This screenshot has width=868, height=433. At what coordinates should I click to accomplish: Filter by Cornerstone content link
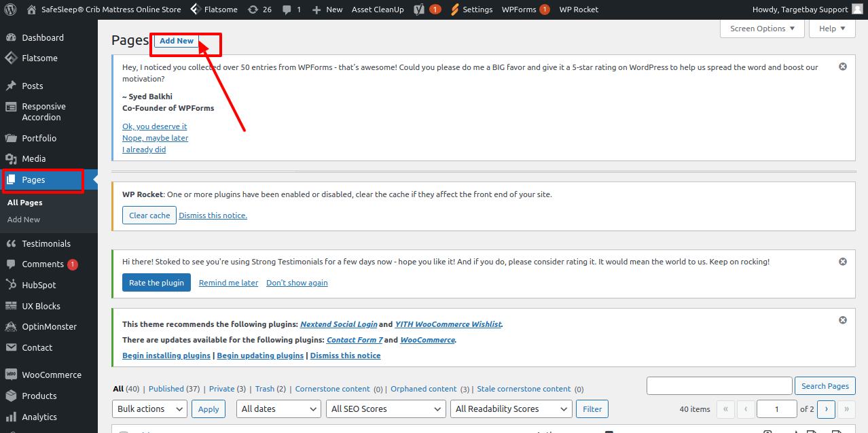point(332,389)
